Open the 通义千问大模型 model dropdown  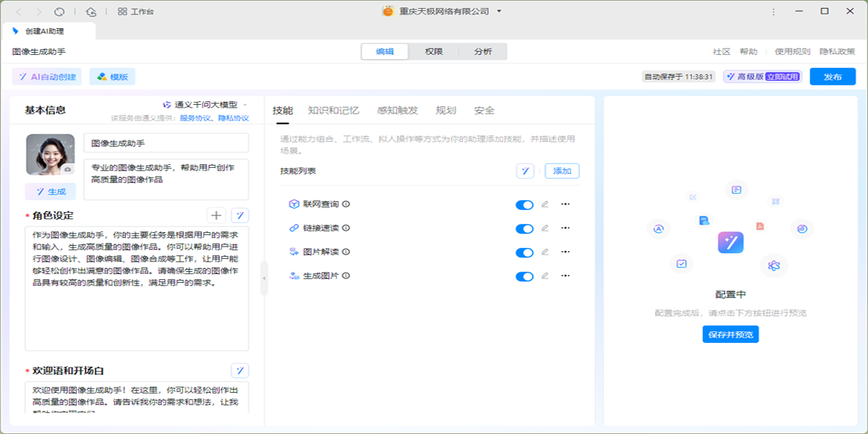(x=205, y=105)
